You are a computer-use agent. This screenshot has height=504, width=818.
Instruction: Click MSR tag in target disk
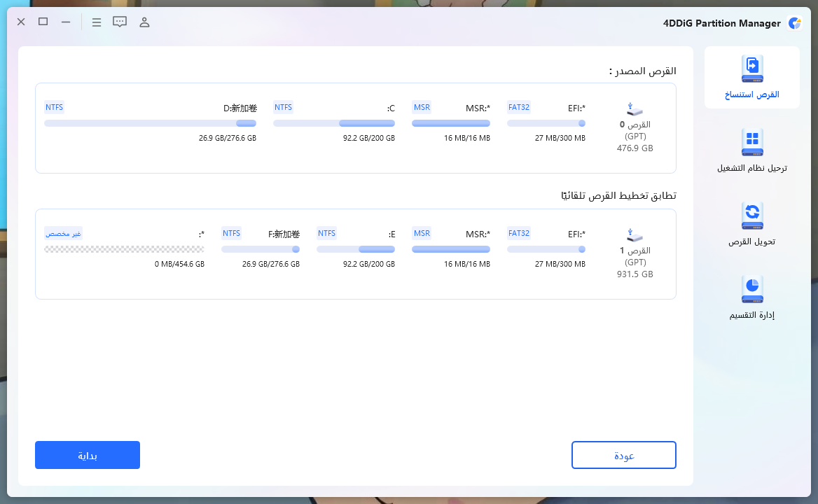(422, 234)
